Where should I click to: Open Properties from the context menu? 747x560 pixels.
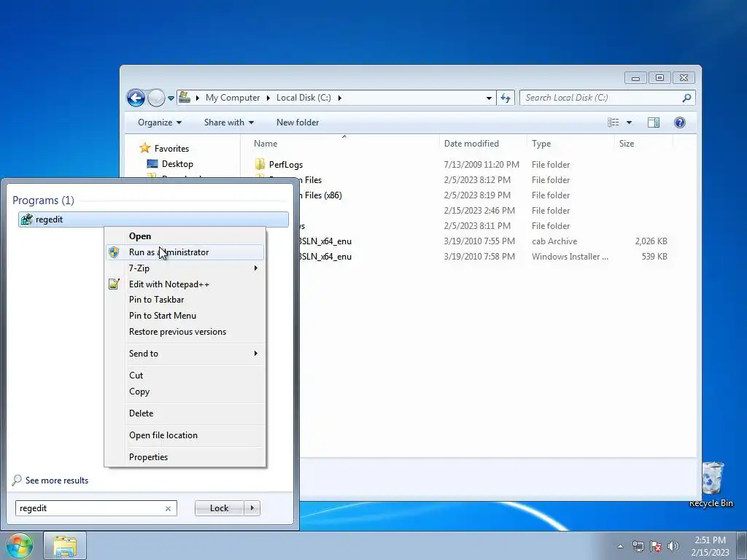185,457
